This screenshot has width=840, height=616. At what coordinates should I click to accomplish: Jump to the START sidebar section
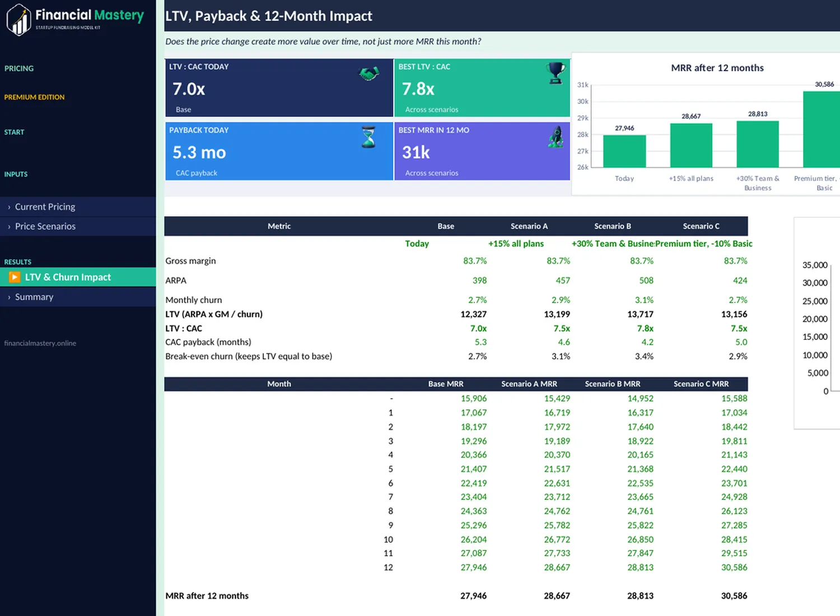(14, 132)
